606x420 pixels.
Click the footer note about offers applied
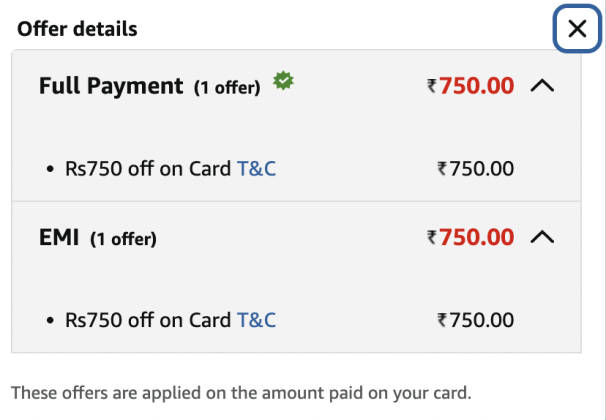point(240,390)
